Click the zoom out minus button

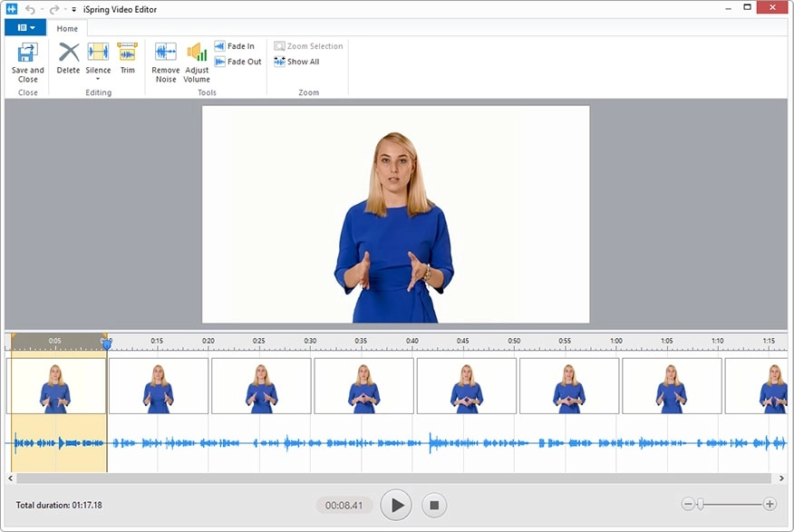(x=688, y=504)
